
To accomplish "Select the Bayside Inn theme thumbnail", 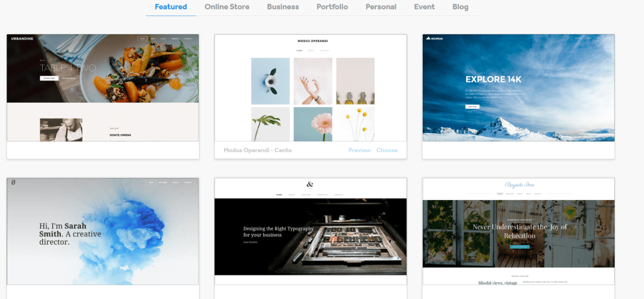I will pos(518,231).
